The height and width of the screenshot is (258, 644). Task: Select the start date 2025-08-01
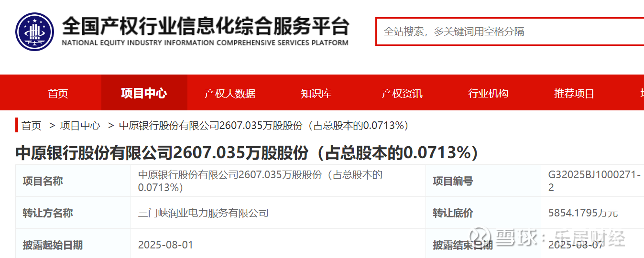[x=165, y=245]
